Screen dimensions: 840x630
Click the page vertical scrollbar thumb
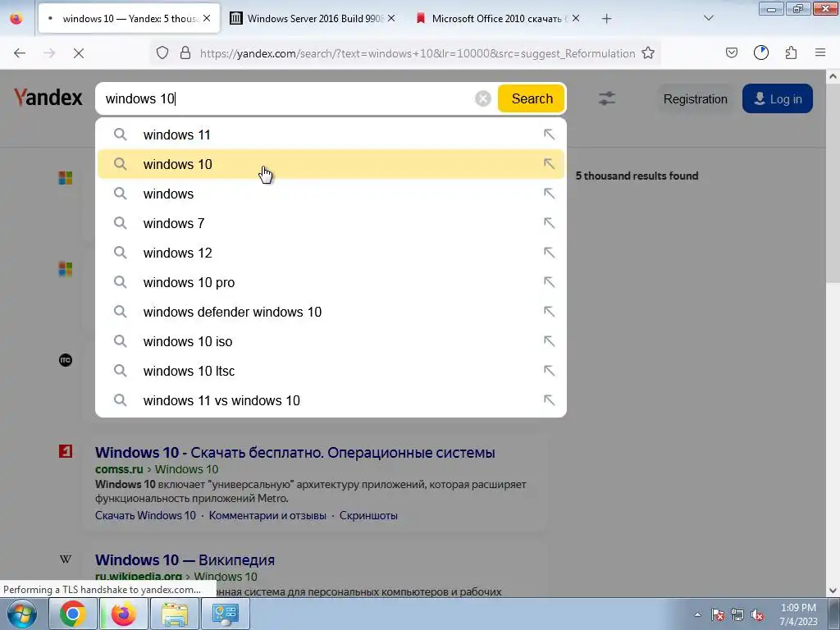pos(833,182)
